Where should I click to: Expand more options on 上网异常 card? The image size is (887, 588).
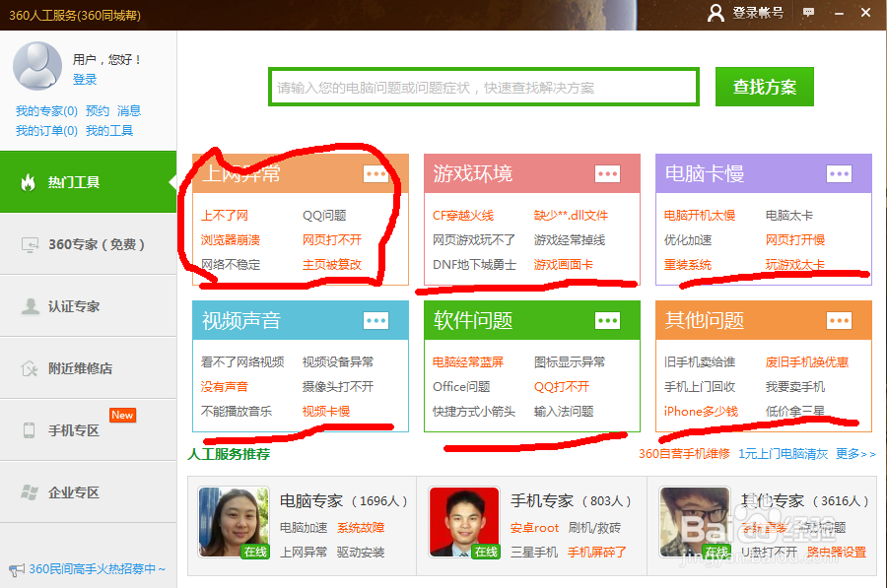point(375,173)
